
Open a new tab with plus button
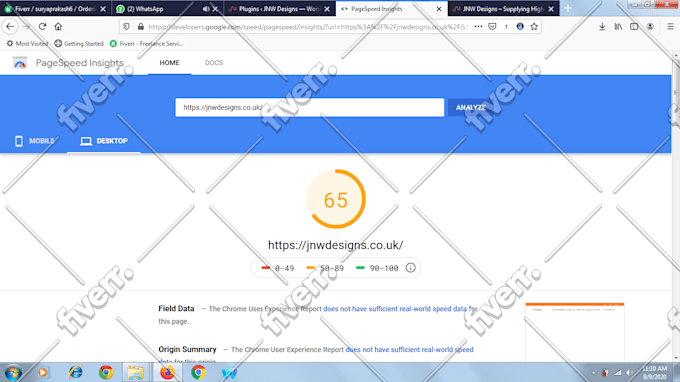tap(568, 8)
